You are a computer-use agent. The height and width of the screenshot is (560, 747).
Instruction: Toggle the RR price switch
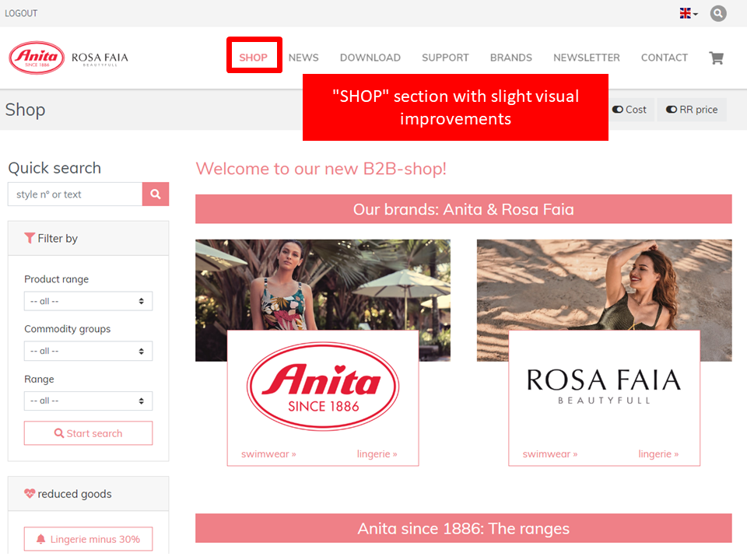pos(692,110)
